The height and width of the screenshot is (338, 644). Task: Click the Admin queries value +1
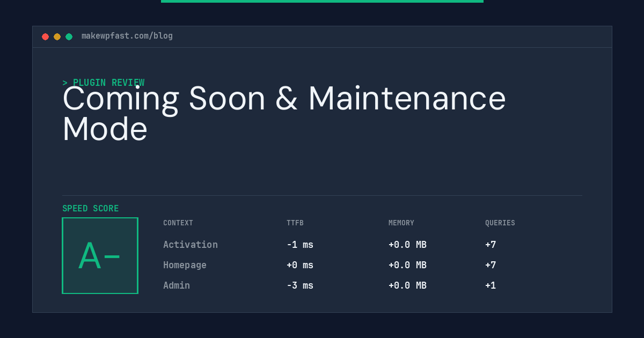(491, 285)
